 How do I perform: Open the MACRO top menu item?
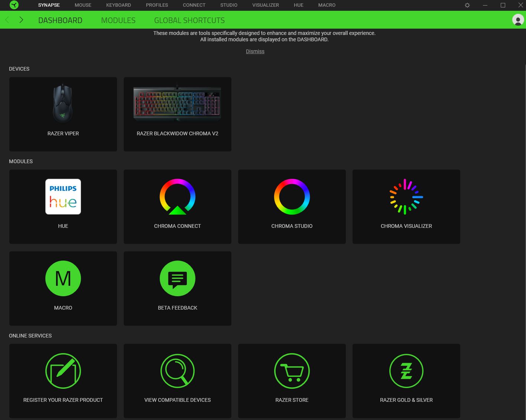pyautogui.click(x=327, y=5)
